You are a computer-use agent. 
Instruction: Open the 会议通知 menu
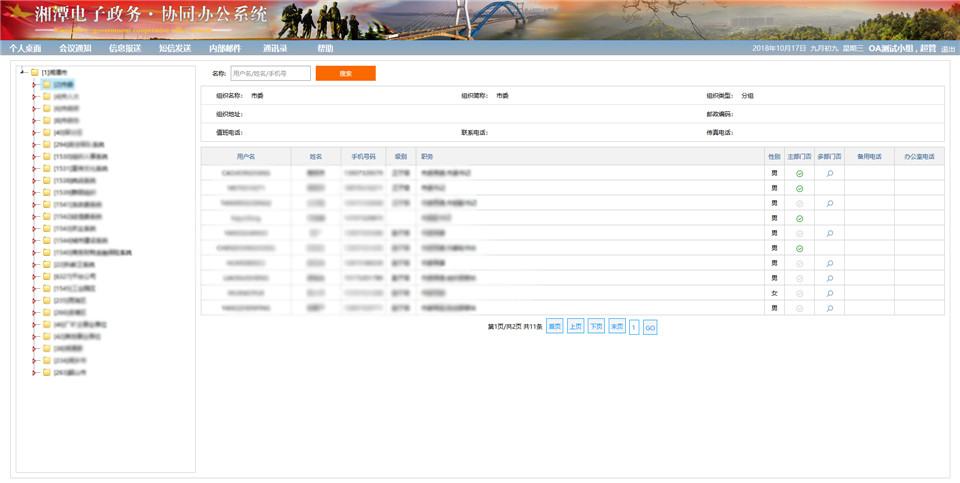pyautogui.click(x=75, y=48)
